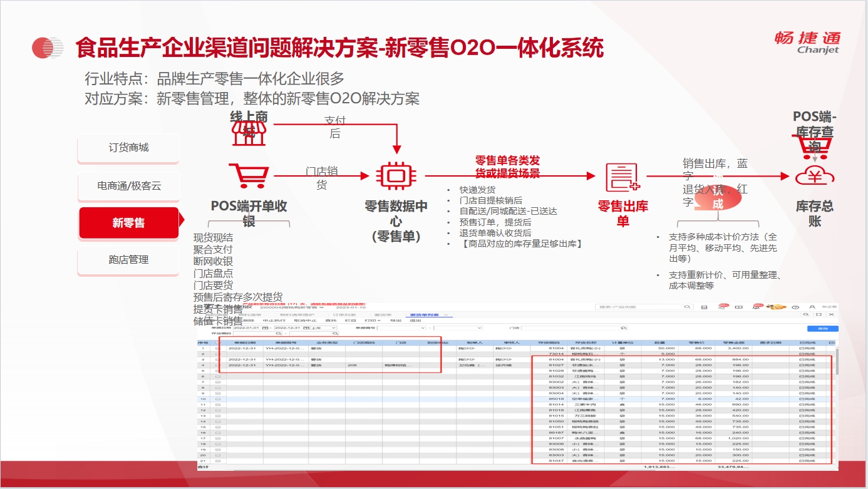This screenshot has width=868, height=489.
Task: Close the 要货单列表 tab with its X
Action: coord(446,315)
